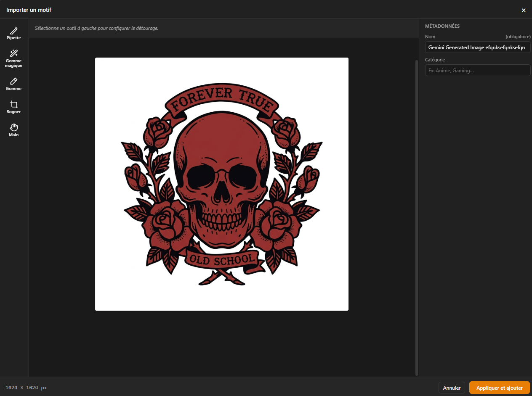Image resolution: width=532 pixels, height=396 pixels.
Task: Select the Pipette tool
Action: [14, 33]
